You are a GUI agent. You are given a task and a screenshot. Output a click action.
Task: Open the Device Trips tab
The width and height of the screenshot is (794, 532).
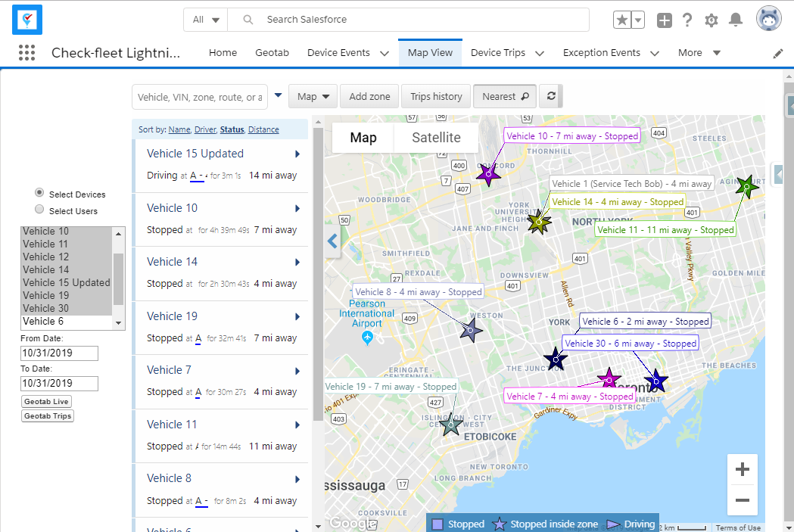(497, 53)
